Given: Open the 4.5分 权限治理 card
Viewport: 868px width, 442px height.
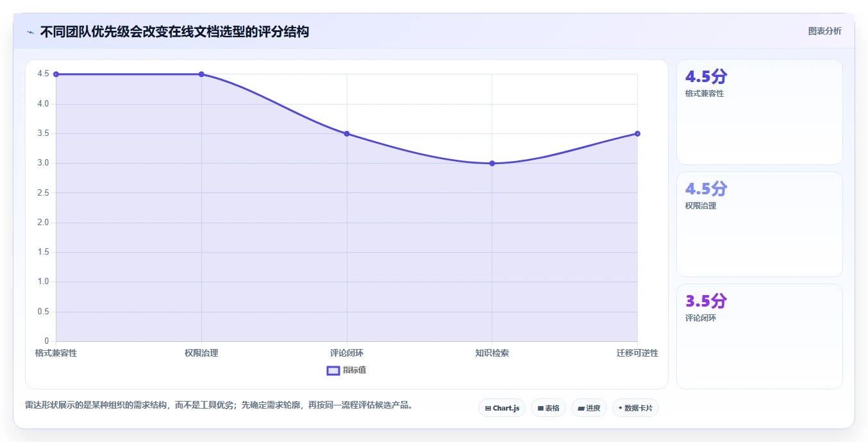Looking at the screenshot, I should point(760,225).
